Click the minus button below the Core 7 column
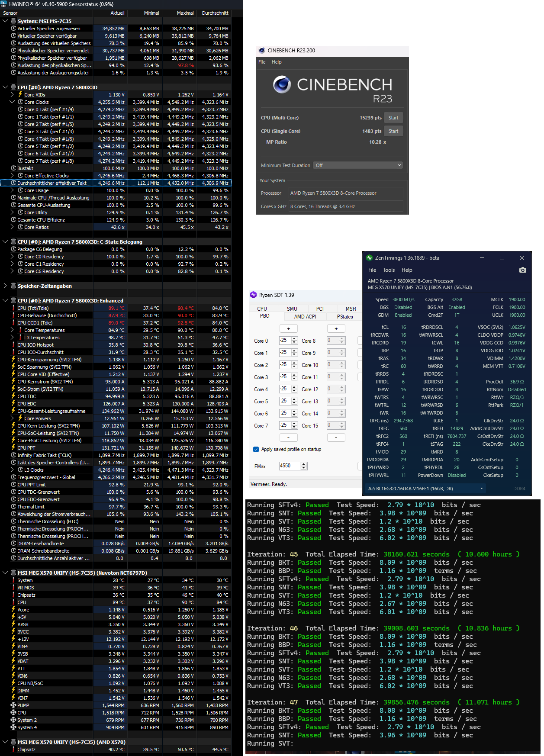 (x=289, y=438)
